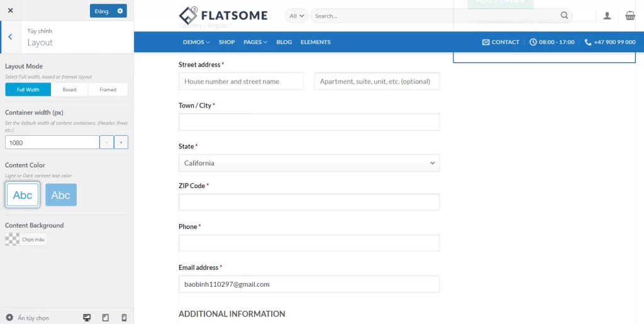
Task: Close the customizer with the X icon
Action: click(11, 11)
